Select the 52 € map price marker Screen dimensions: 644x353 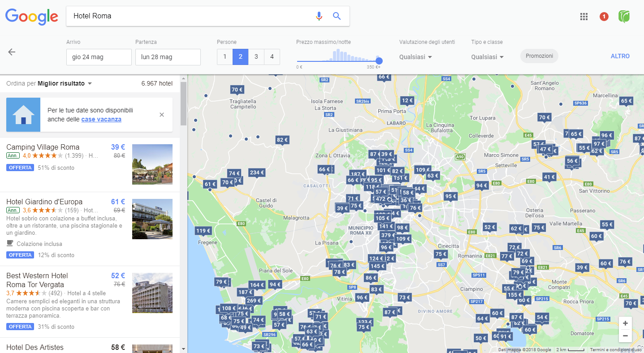(x=489, y=228)
